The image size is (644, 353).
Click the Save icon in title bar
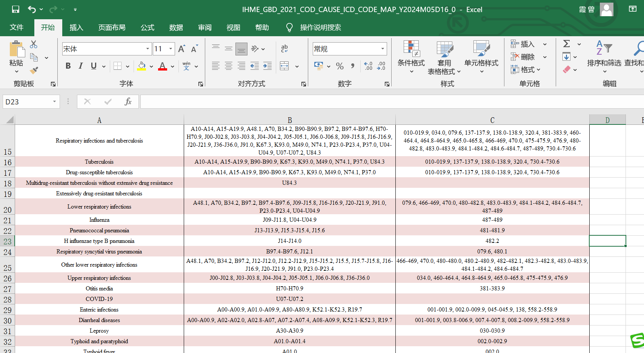[15, 9]
